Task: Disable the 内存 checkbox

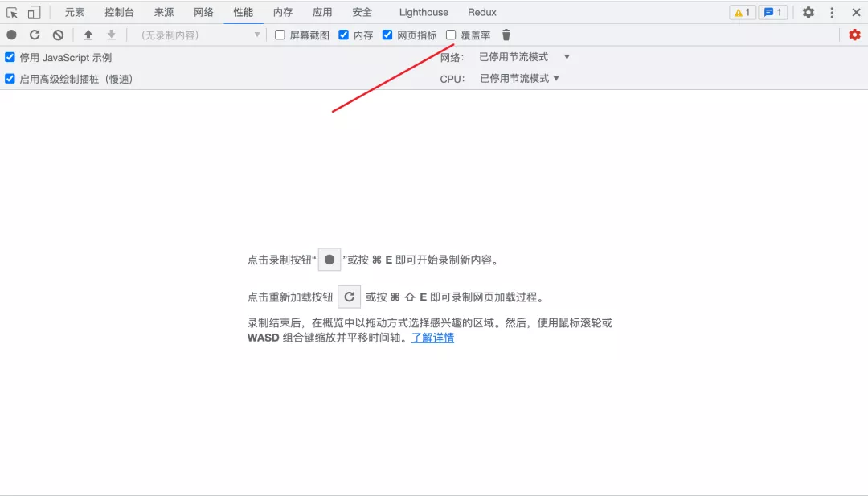Action: click(x=343, y=35)
